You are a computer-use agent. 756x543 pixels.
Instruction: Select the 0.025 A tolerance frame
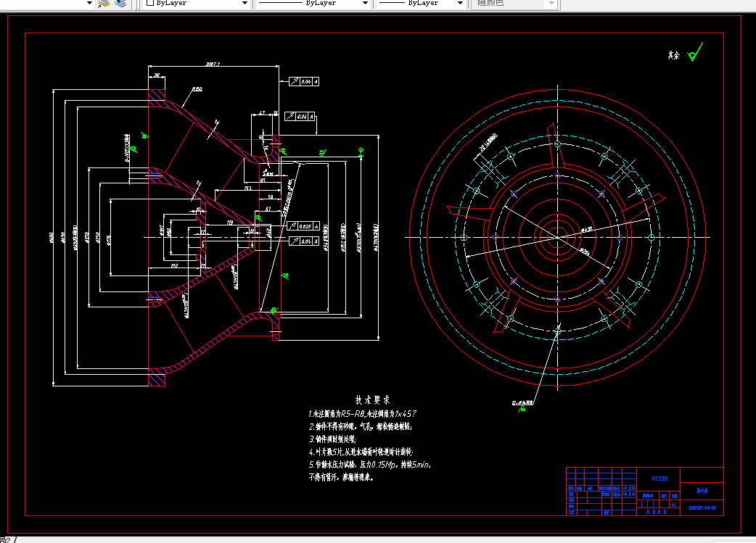(303, 226)
